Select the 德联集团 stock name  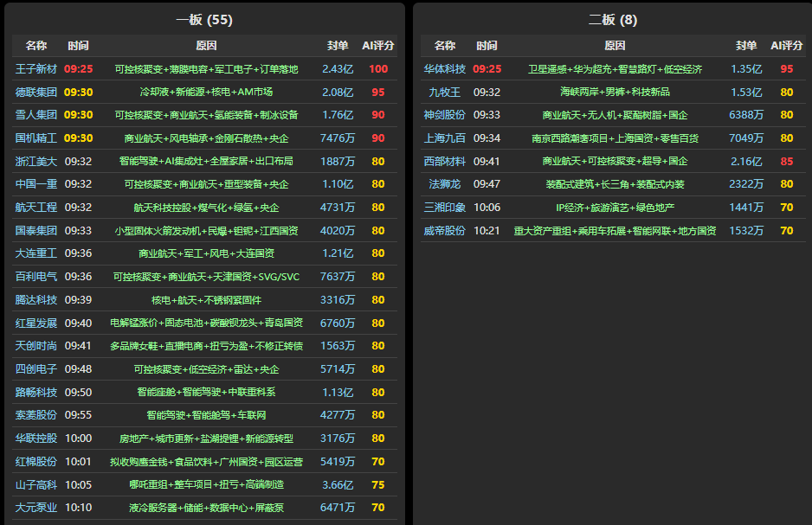pos(36,92)
